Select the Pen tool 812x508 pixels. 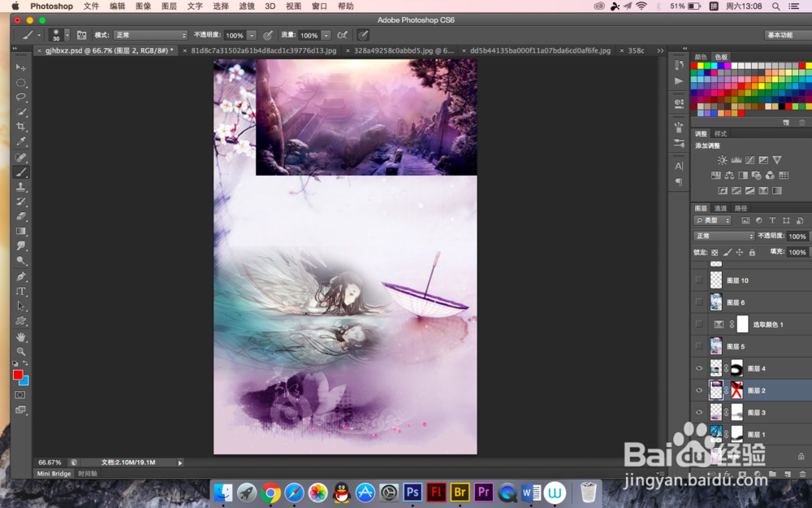click(21, 277)
